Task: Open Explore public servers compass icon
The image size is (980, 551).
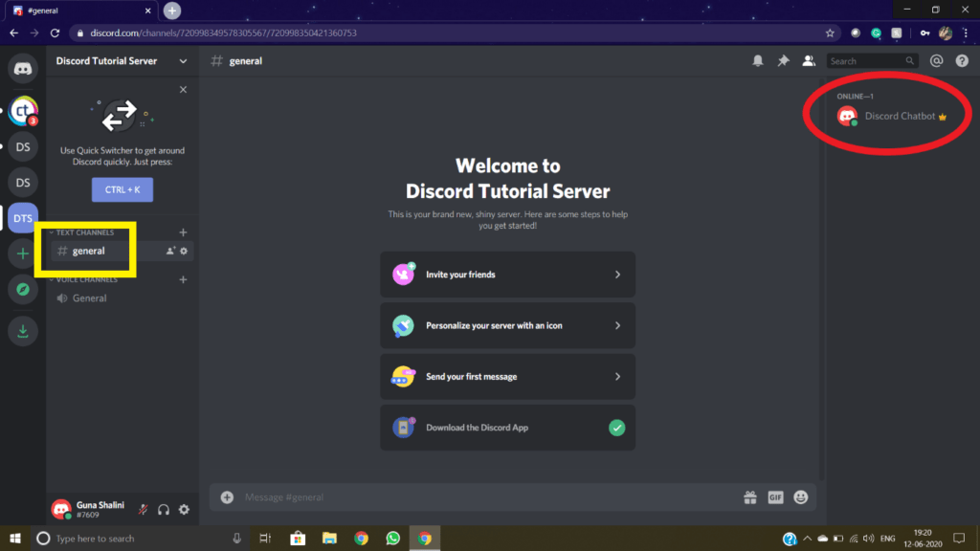Action: (x=23, y=289)
